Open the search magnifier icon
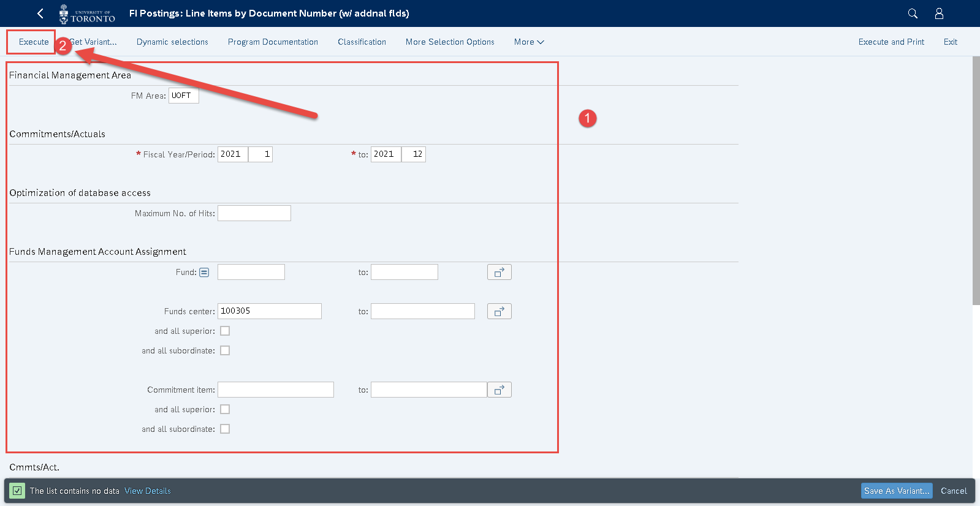Viewport: 980px width, 506px height. 913,13
